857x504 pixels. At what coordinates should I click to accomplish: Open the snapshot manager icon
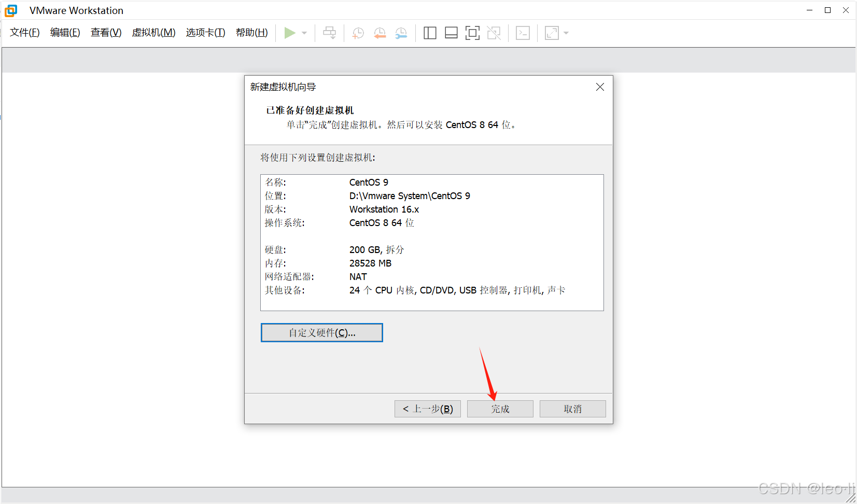(401, 33)
